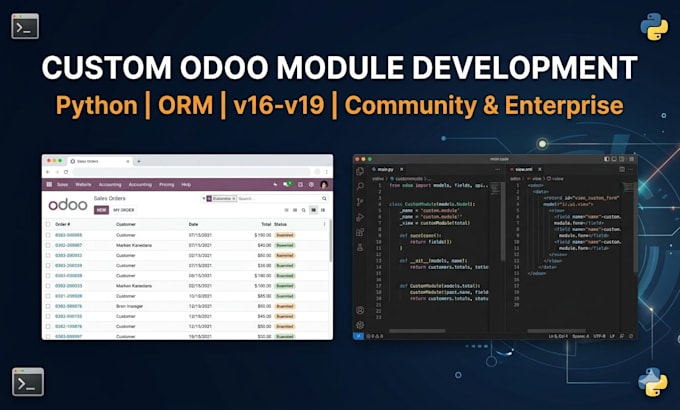
Task: Check the row with total $45.00
Action: (x=48, y=316)
